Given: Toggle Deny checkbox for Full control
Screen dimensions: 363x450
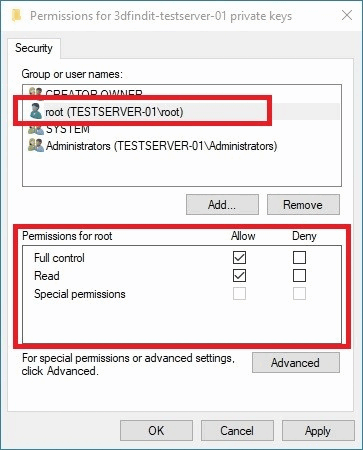Looking at the screenshot, I should tap(299, 257).
